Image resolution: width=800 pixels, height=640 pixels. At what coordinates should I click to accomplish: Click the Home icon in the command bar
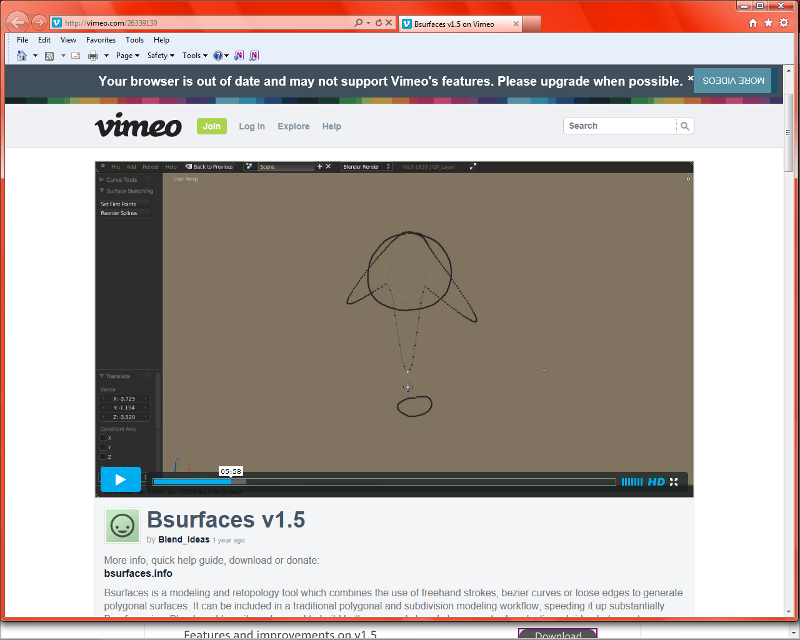coord(21,56)
